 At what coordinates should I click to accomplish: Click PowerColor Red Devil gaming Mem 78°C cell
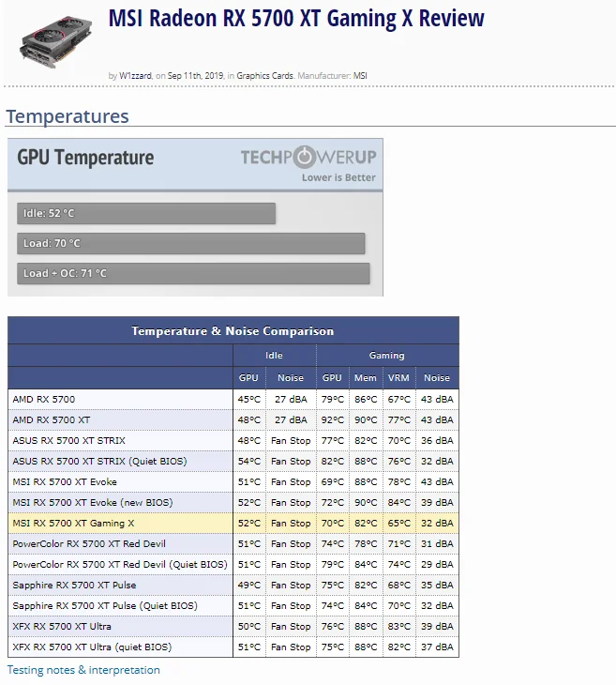366,544
